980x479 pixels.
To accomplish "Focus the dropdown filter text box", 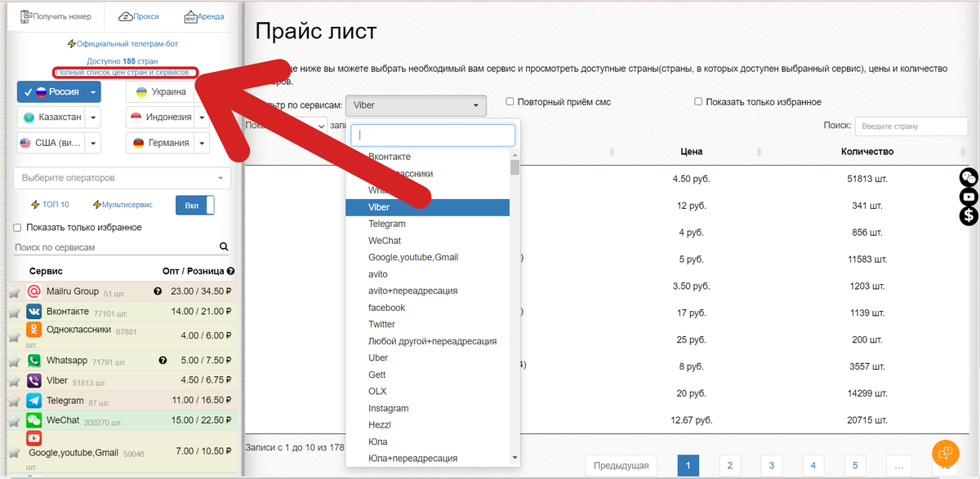I will click(433, 135).
